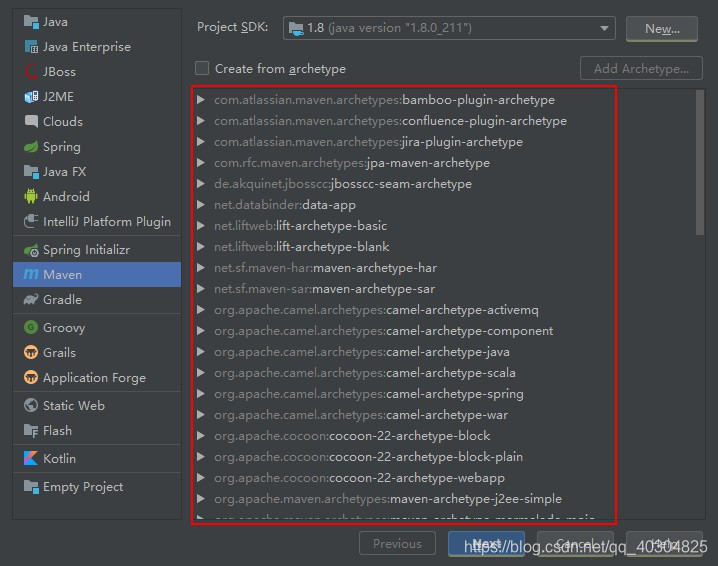Screen dimensions: 718x566
Task: Click the Groovy G icon
Action: [31, 327]
